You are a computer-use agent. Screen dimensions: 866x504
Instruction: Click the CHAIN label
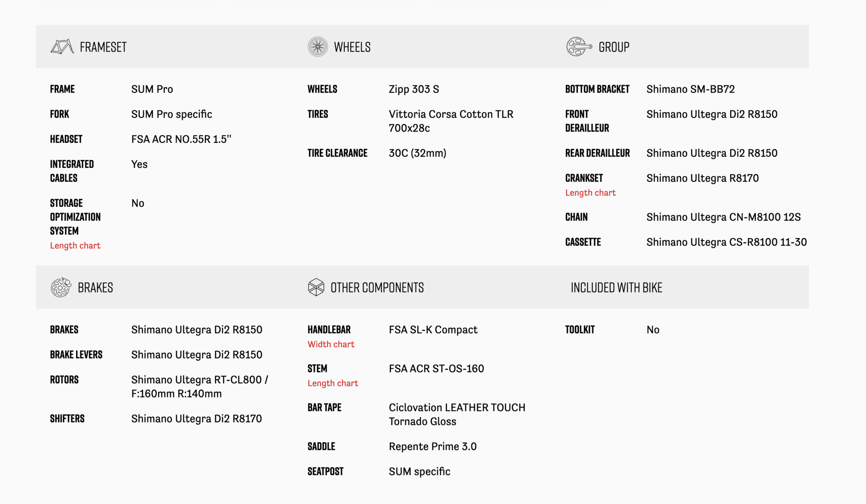[576, 217]
